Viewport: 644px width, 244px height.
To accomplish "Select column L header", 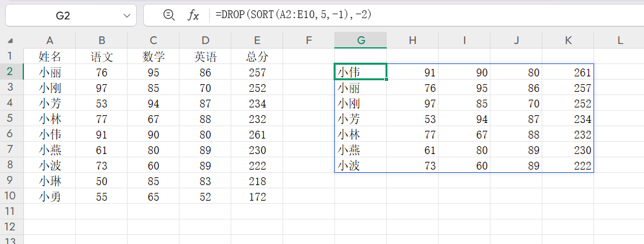I will [x=620, y=39].
